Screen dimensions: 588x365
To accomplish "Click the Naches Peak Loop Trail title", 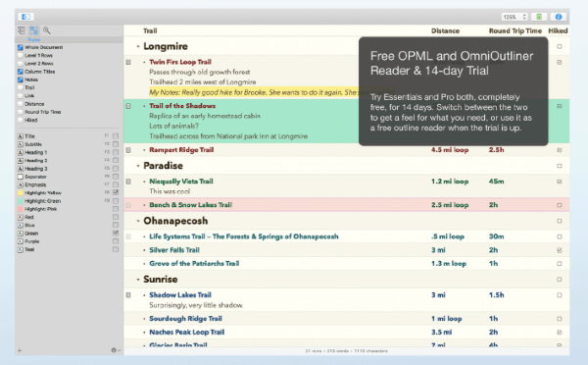I will click(x=187, y=333).
